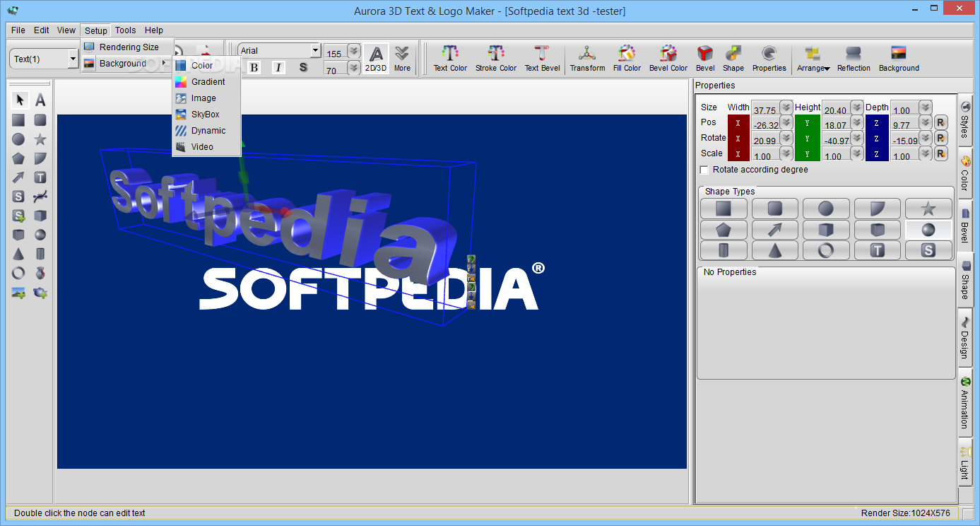Open the Properties toolbar icon
The width and height of the screenshot is (980, 526).
click(769, 59)
